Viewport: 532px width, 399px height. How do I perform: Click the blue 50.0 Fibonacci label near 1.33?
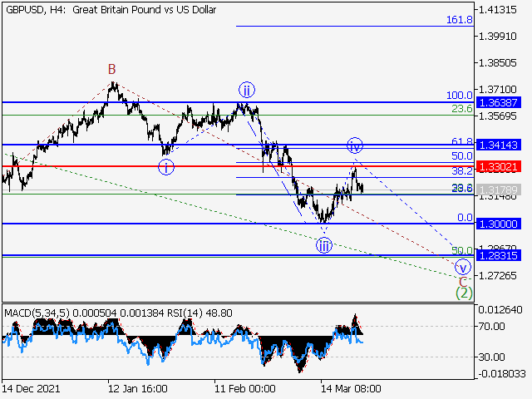pyautogui.click(x=462, y=156)
